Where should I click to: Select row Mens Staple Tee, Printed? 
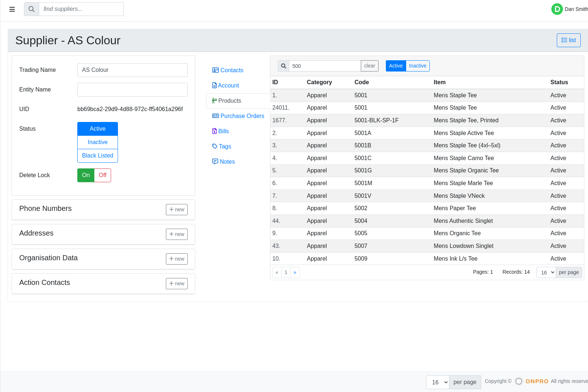(x=427, y=121)
